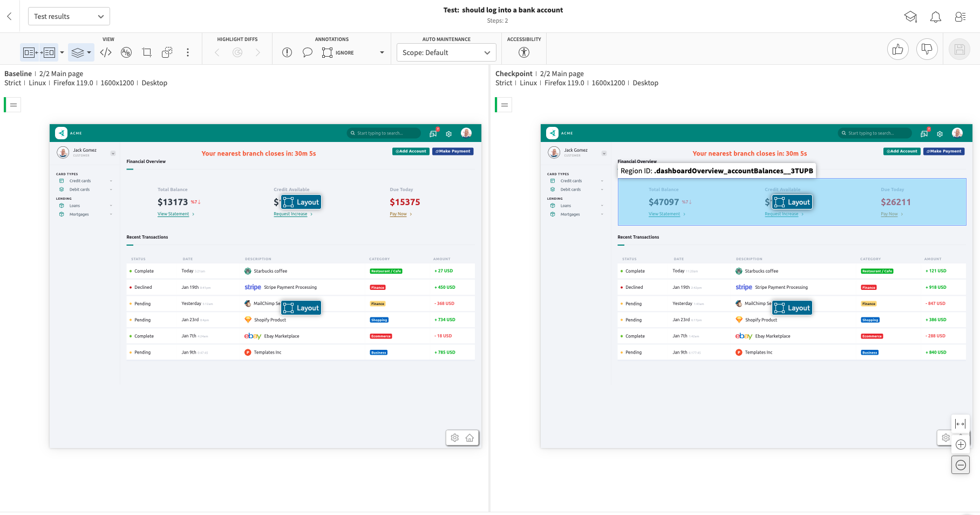Open the three-dot more view options menu

[x=187, y=52]
